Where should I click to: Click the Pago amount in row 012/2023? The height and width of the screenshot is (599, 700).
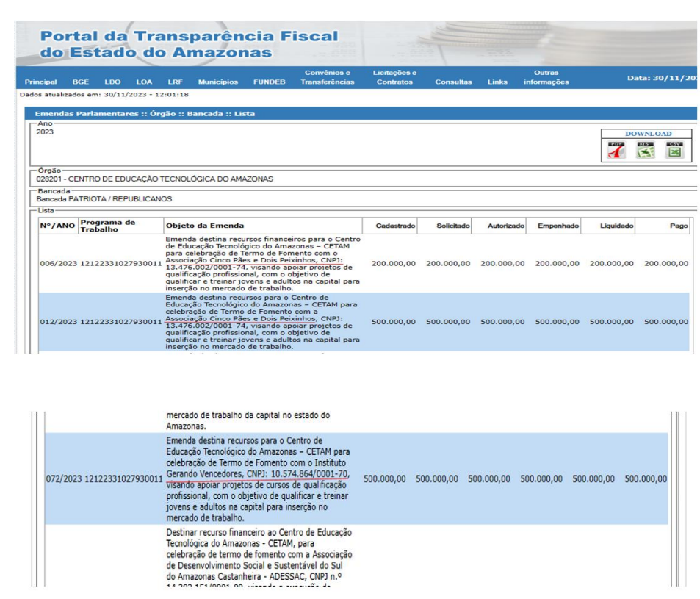click(x=666, y=322)
